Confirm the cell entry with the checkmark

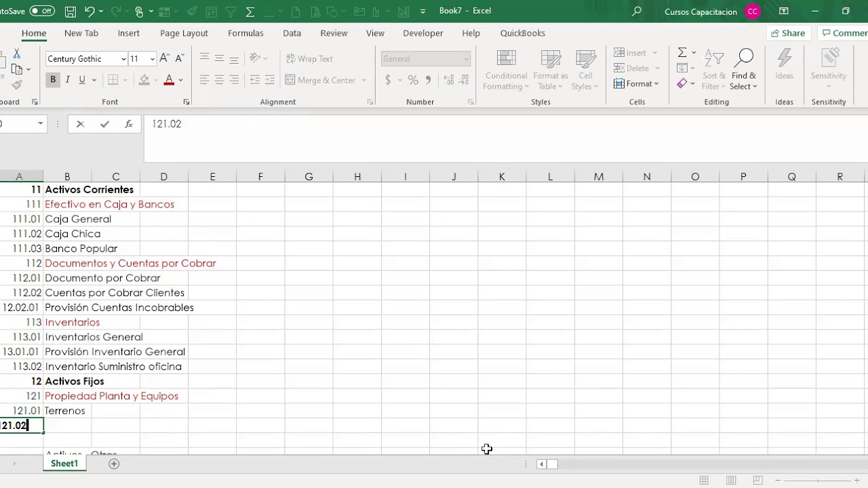(x=104, y=124)
